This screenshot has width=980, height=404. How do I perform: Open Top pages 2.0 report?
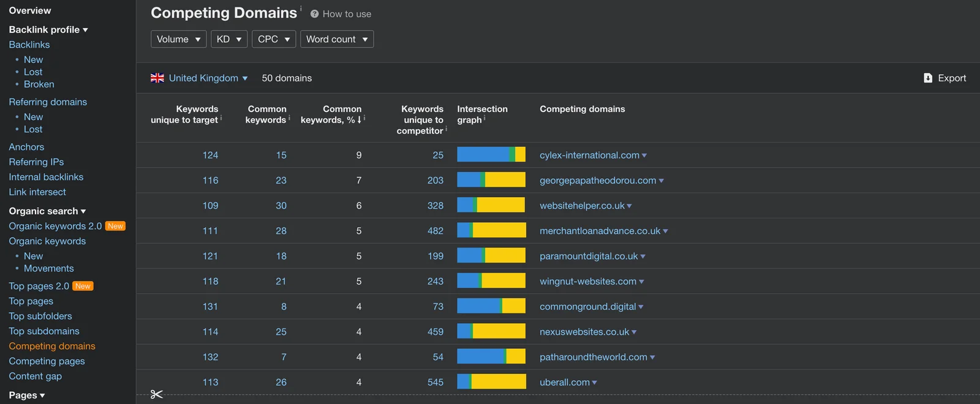39,286
